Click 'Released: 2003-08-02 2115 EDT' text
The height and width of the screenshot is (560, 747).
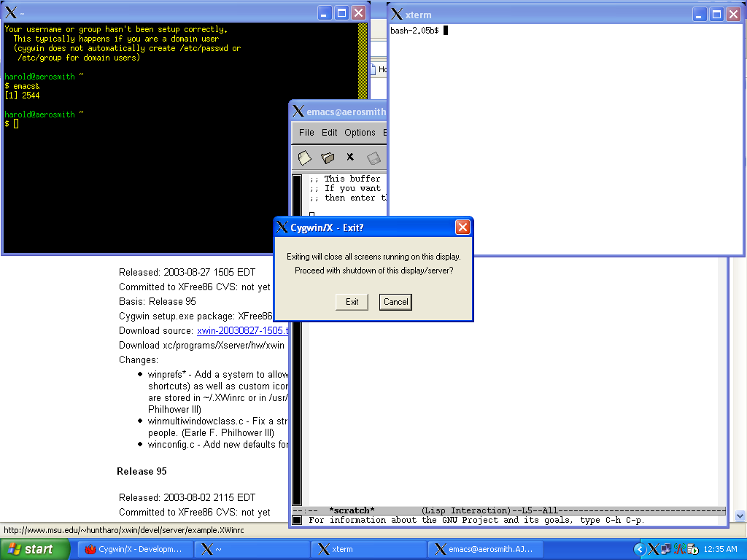[187, 497]
